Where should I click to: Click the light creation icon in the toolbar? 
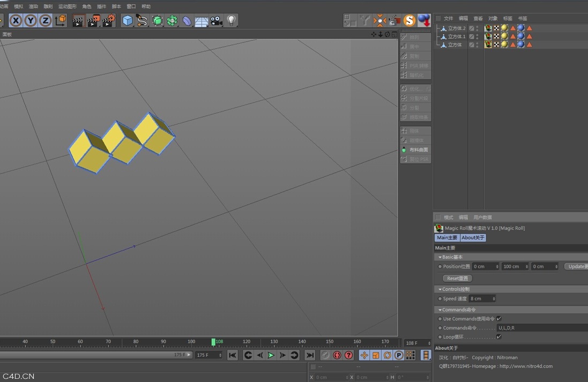[x=231, y=20]
